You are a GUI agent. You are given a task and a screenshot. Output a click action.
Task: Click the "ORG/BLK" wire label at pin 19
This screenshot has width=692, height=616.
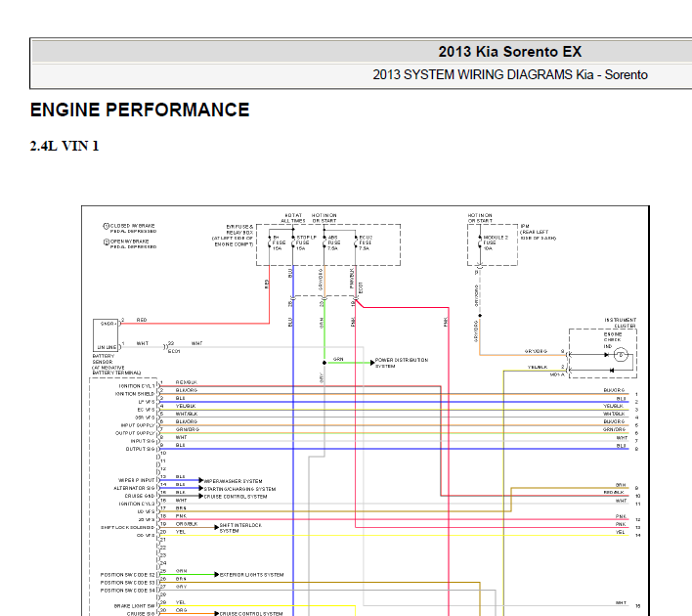(x=187, y=524)
